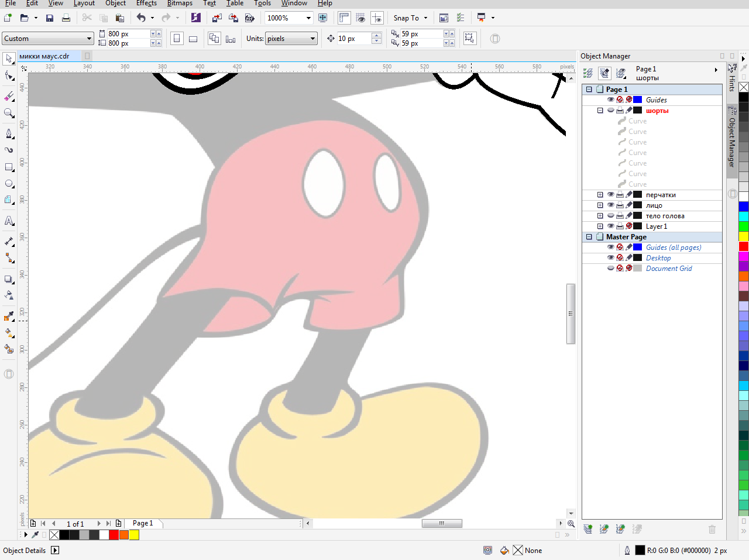
Task: Select the Text tool in the toolbox
Action: [x=9, y=221]
